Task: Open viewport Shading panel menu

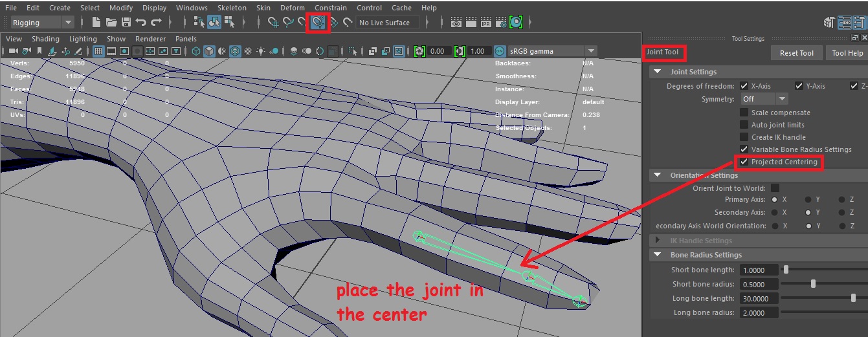Action: click(x=45, y=39)
